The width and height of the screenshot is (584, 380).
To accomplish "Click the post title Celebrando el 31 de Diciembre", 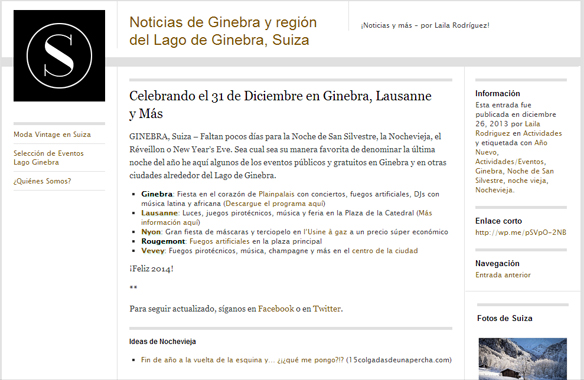I will 280,105.
